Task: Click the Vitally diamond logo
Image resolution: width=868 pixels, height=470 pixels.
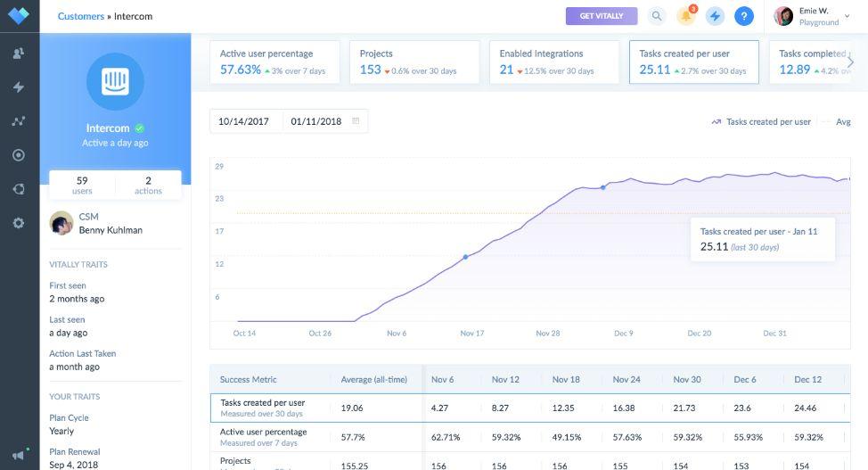Action: (x=19, y=15)
